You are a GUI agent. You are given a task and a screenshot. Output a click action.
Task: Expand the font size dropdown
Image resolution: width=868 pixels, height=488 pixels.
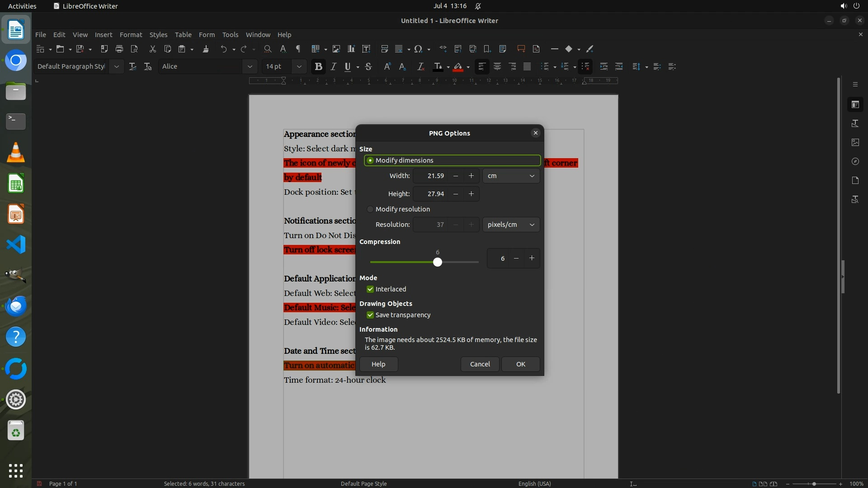299,67
